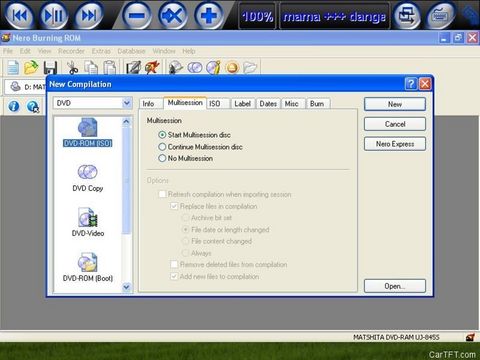Click the 'mama +++ dange' track title display
The width and height of the screenshot is (480, 360).
pyautogui.click(x=334, y=16)
